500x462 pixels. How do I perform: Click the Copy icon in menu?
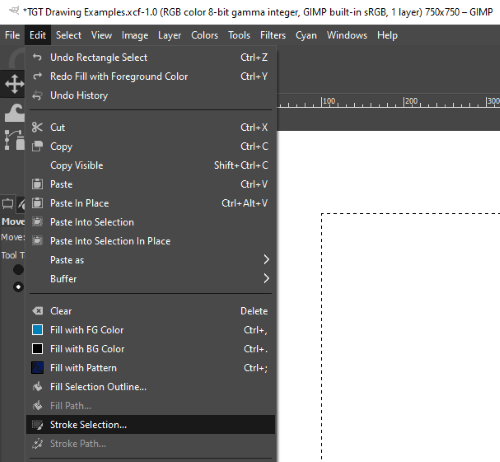coord(37,146)
